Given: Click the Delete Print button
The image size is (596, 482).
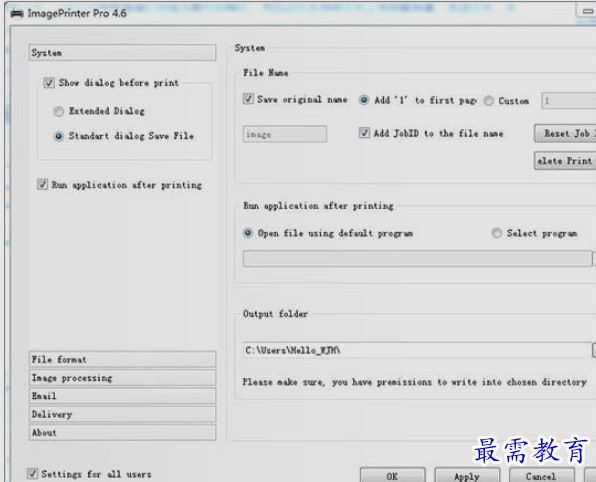Looking at the screenshot, I should tap(565, 161).
